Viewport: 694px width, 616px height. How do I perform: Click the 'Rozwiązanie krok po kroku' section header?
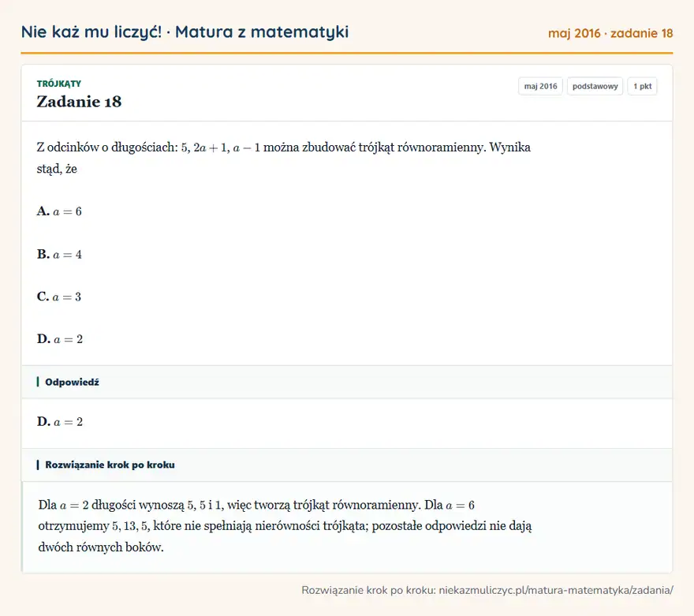(x=347, y=465)
